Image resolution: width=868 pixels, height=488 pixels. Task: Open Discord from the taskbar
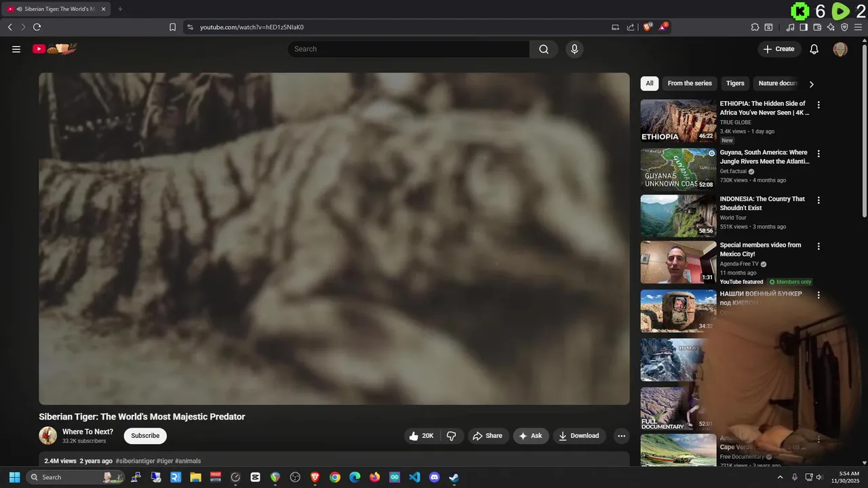434,477
